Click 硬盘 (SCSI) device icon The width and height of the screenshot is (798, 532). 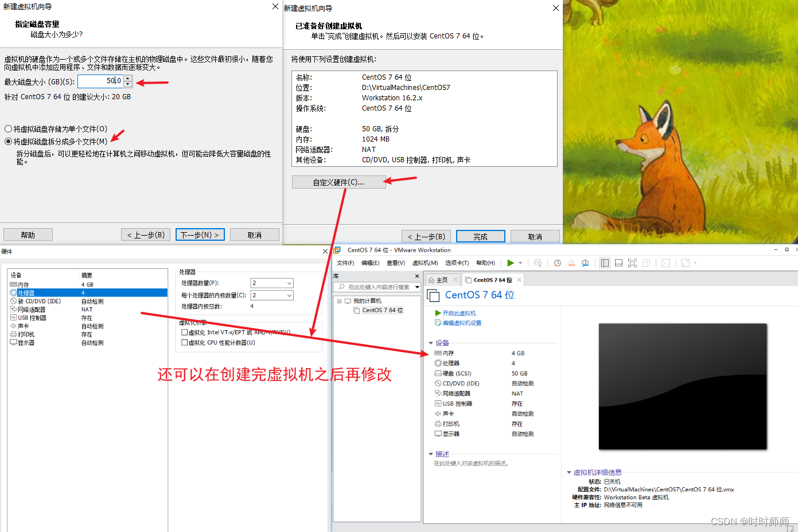(x=438, y=373)
